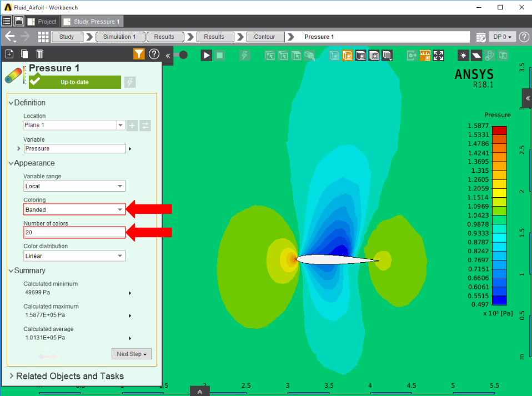Image resolution: width=532 pixels, height=396 pixels.
Task: Collapse the left panel with double chevron
Action: click(168, 56)
